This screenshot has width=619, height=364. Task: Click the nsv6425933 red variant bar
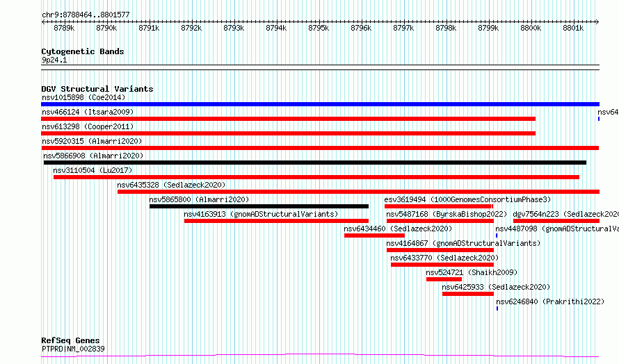point(468,294)
